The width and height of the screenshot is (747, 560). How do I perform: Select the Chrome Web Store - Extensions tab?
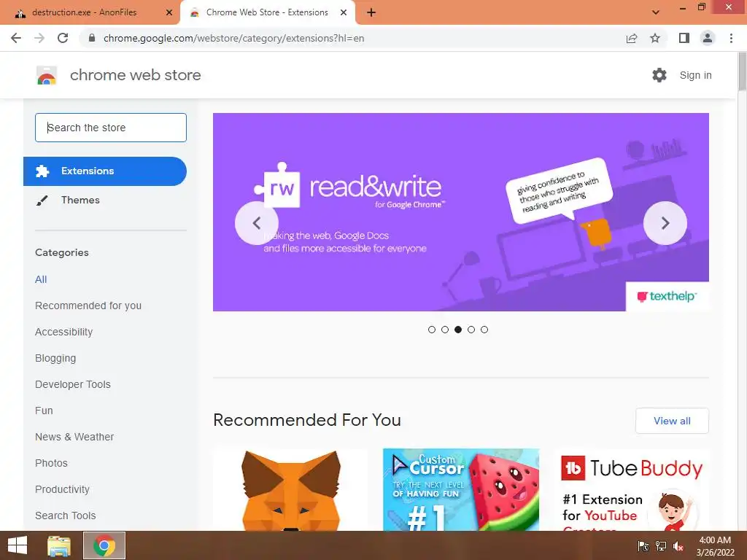(267, 12)
